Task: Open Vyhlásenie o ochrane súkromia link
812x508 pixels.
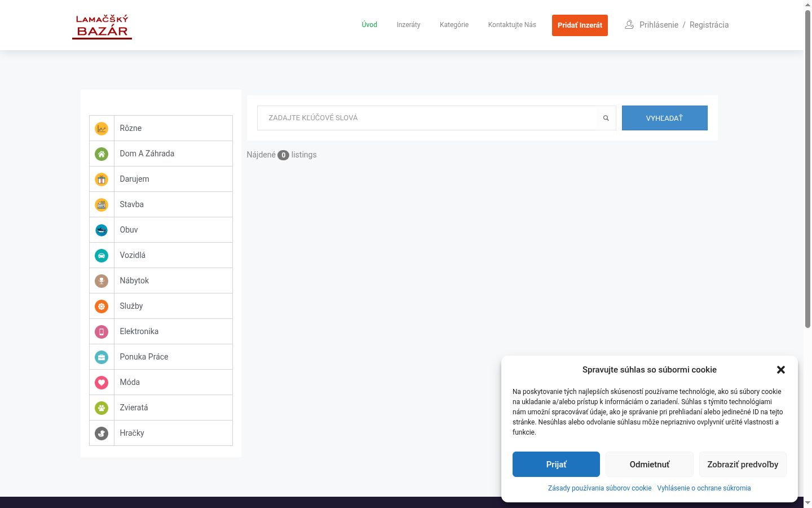Action: [704, 488]
